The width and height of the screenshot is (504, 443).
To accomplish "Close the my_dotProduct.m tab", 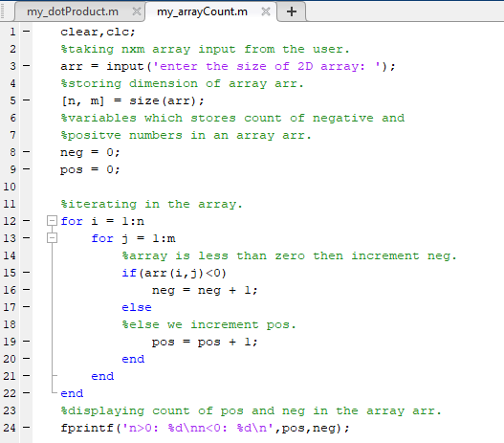I will (137, 11).
